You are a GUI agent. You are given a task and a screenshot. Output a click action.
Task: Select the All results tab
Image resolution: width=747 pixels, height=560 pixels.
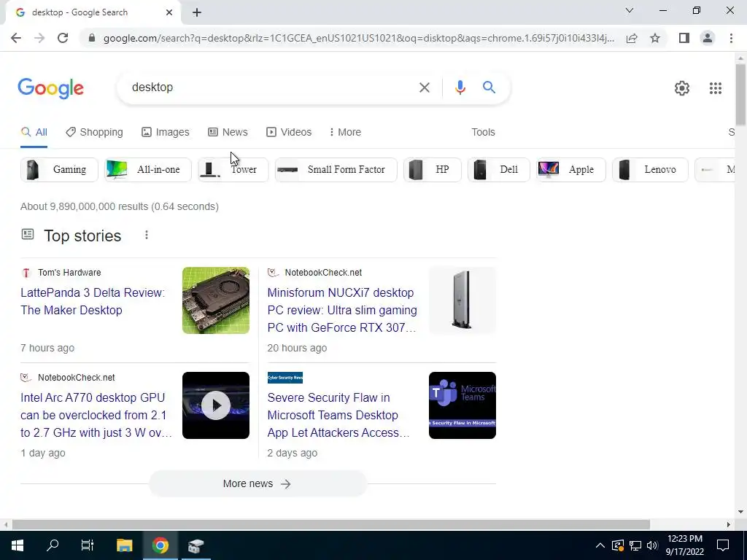click(x=34, y=132)
